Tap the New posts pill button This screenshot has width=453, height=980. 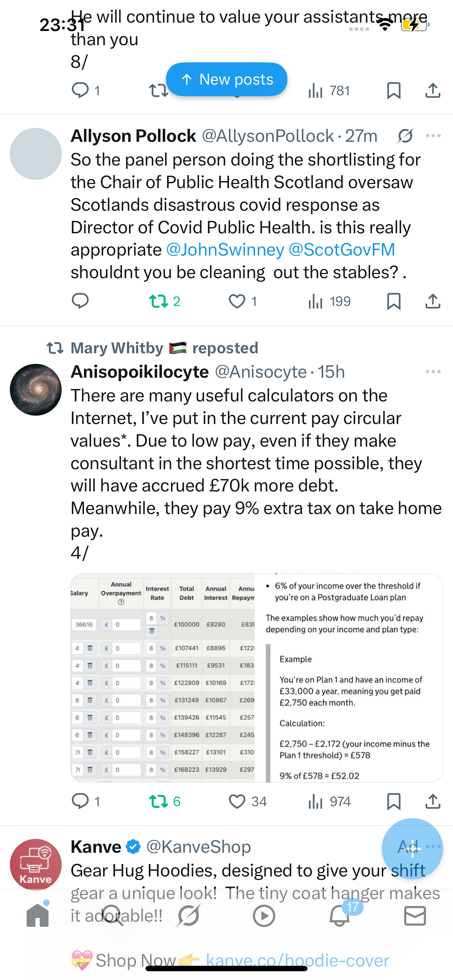(x=226, y=79)
